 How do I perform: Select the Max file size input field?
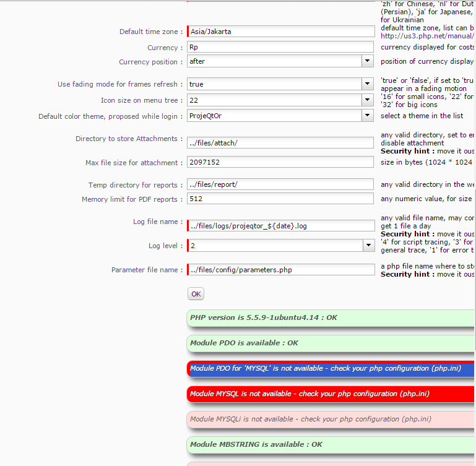coord(282,162)
